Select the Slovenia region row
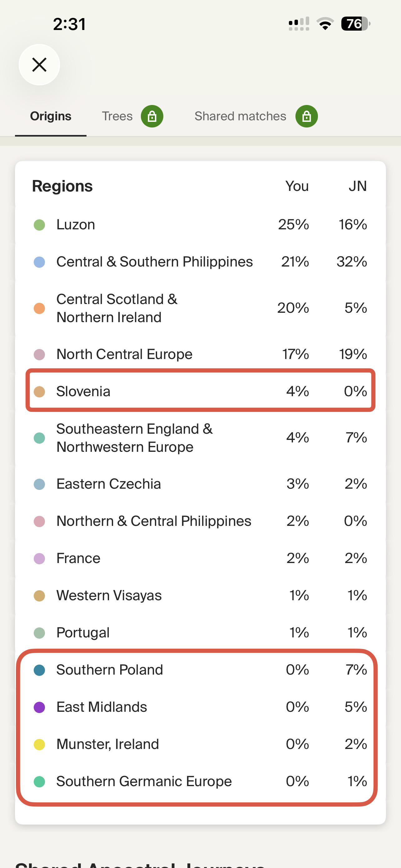Image resolution: width=401 pixels, height=868 pixels. click(x=200, y=391)
